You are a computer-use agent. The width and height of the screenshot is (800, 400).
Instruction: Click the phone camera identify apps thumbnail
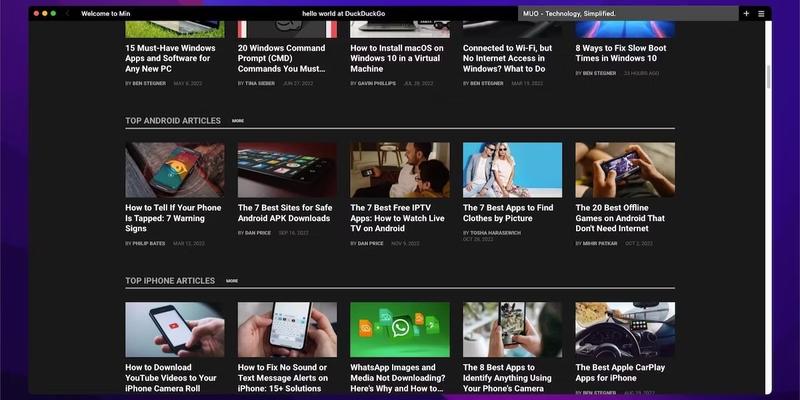tap(513, 330)
